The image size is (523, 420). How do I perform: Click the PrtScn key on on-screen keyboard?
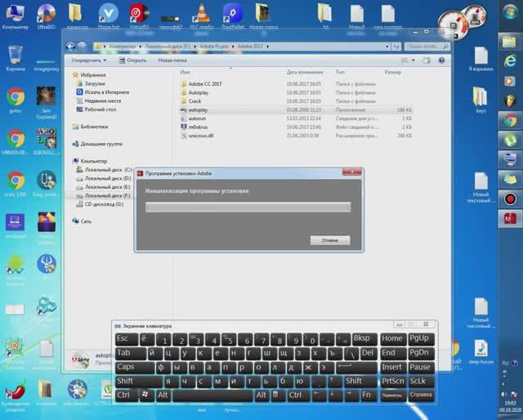393,382
